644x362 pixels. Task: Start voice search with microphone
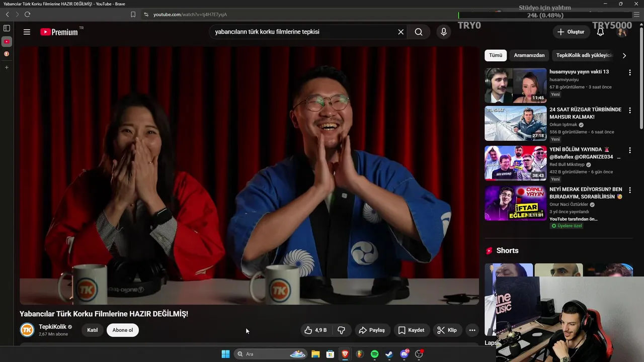coord(444,32)
